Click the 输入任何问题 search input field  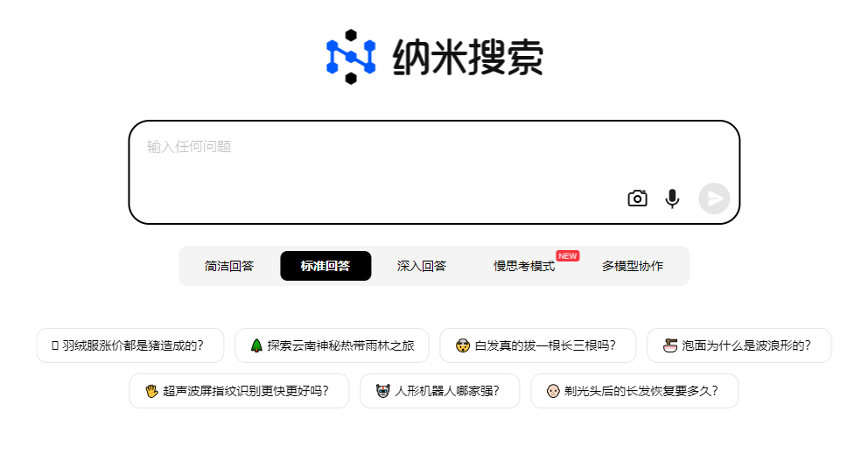(434, 172)
